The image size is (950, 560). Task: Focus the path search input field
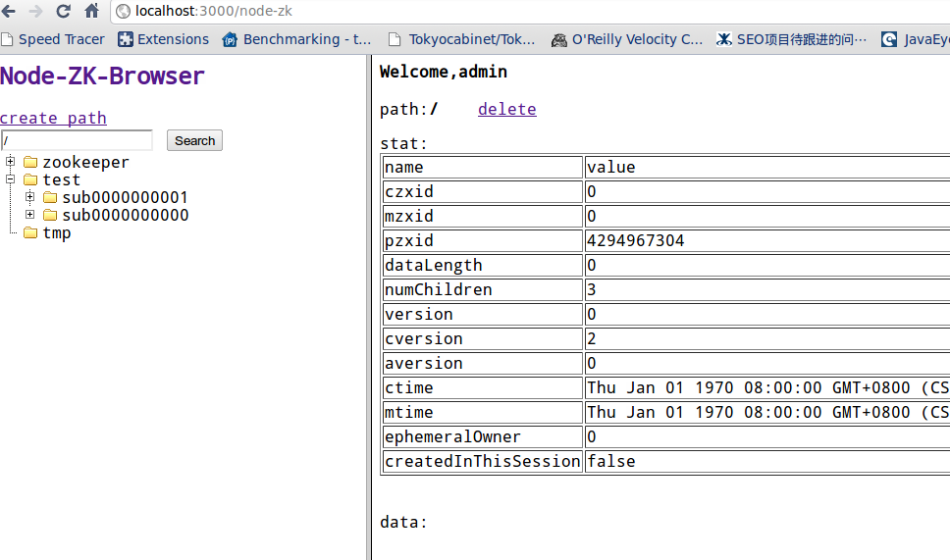click(x=77, y=140)
